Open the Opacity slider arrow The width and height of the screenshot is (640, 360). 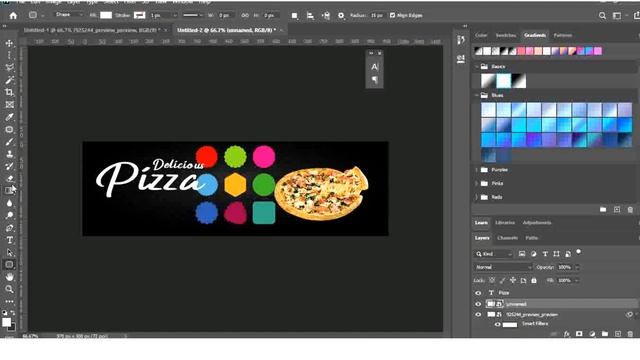click(x=577, y=267)
